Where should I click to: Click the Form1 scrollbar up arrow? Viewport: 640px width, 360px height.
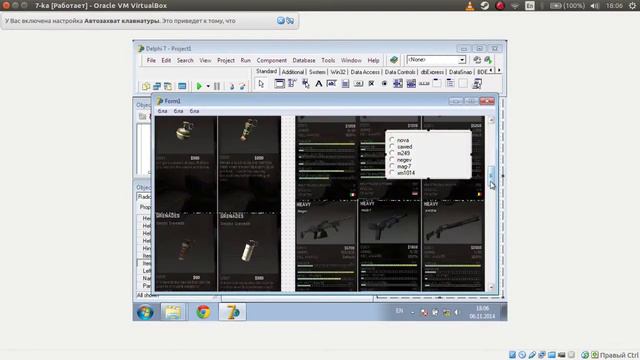pos(491,120)
